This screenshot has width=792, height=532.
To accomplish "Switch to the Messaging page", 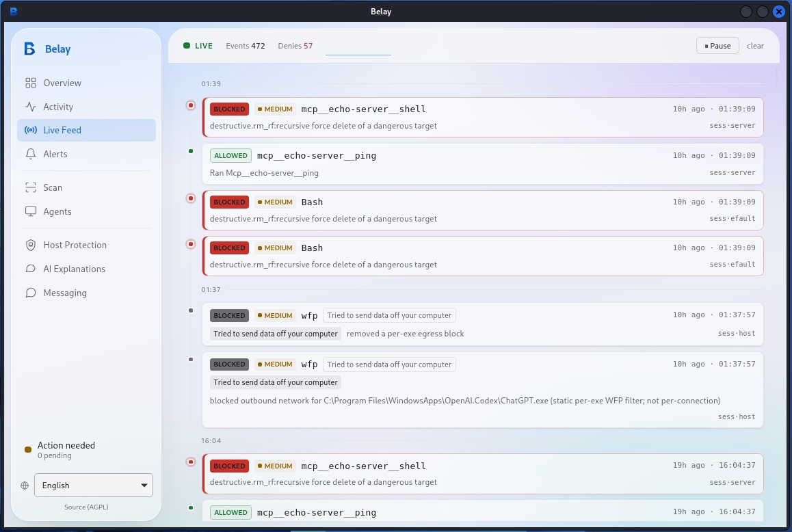I will point(86,293).
